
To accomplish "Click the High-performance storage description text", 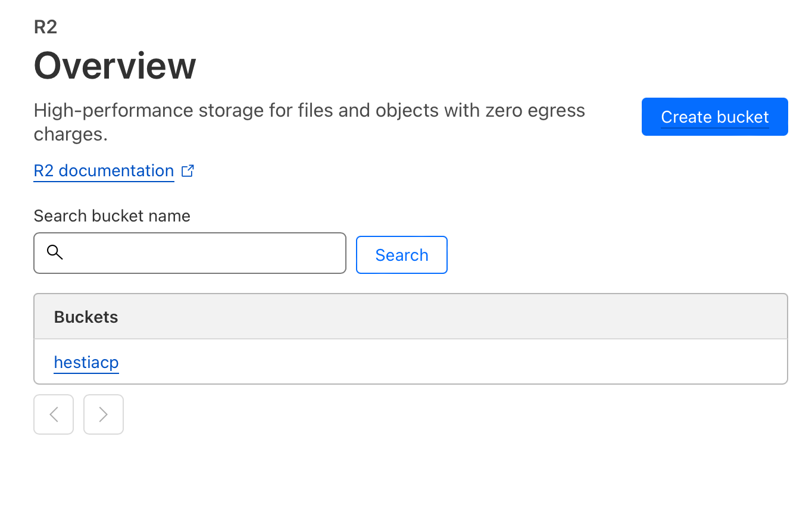I will [310, 122].
